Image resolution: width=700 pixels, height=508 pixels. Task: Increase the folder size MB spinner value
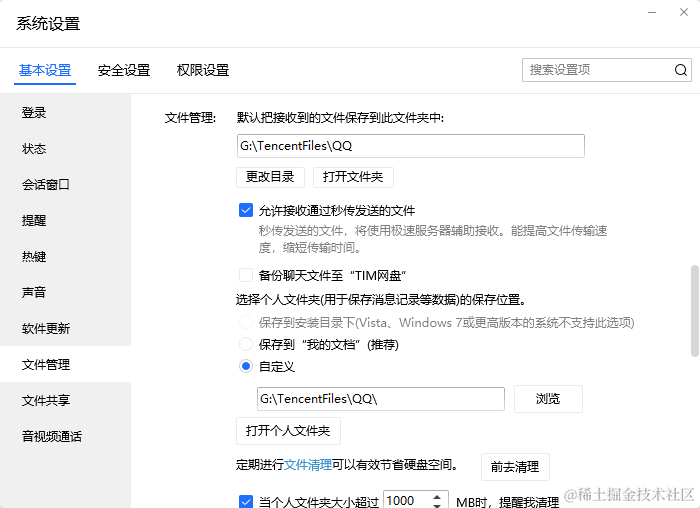point(439,497)
